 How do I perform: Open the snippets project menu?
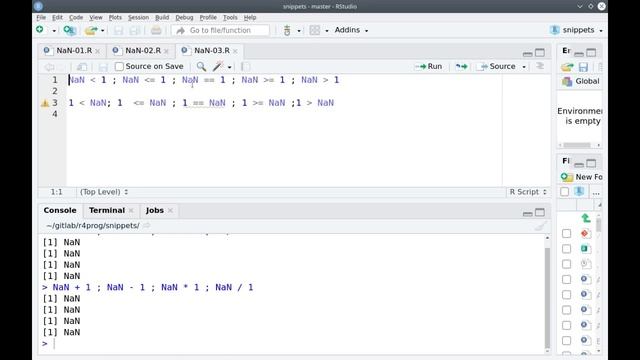click(x=576, y=30)
